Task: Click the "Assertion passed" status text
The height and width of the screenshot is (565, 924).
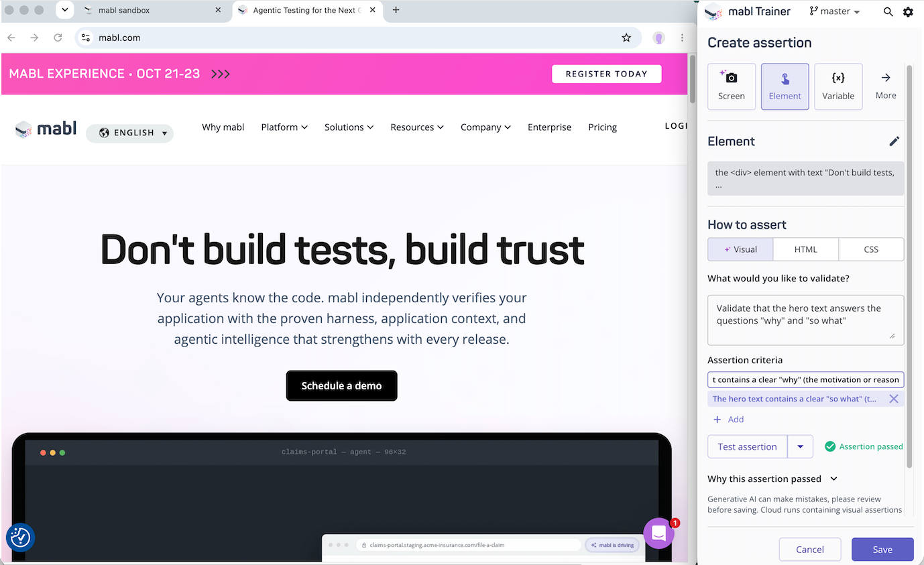Action: click(871, 446)
